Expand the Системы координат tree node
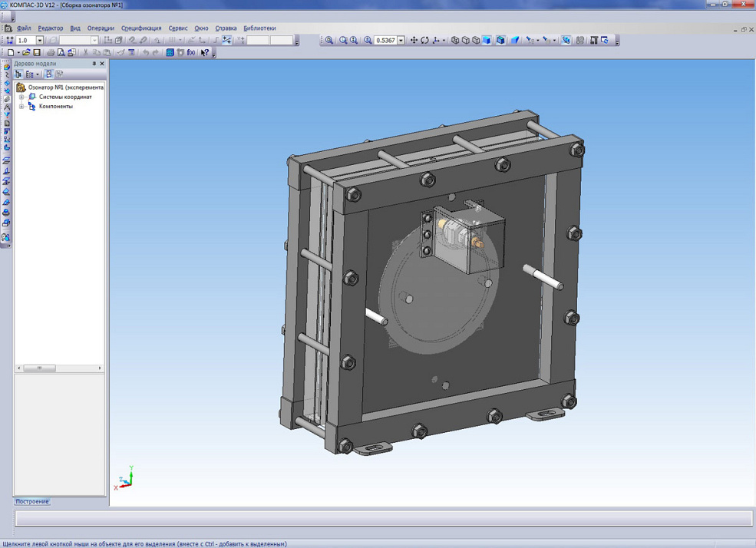Viewport: 756px width, 548px height. pyautogui.click(x=21, y=97)
